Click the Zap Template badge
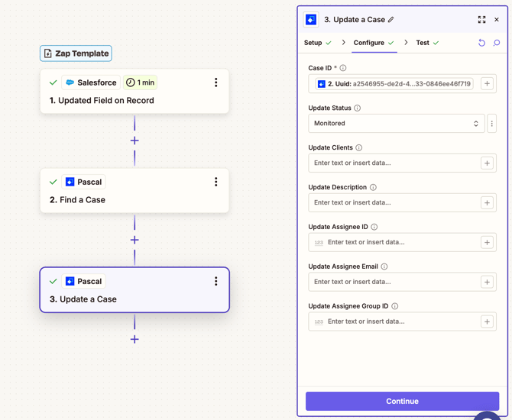Screen dimensions: 512x420 (76, 53)
